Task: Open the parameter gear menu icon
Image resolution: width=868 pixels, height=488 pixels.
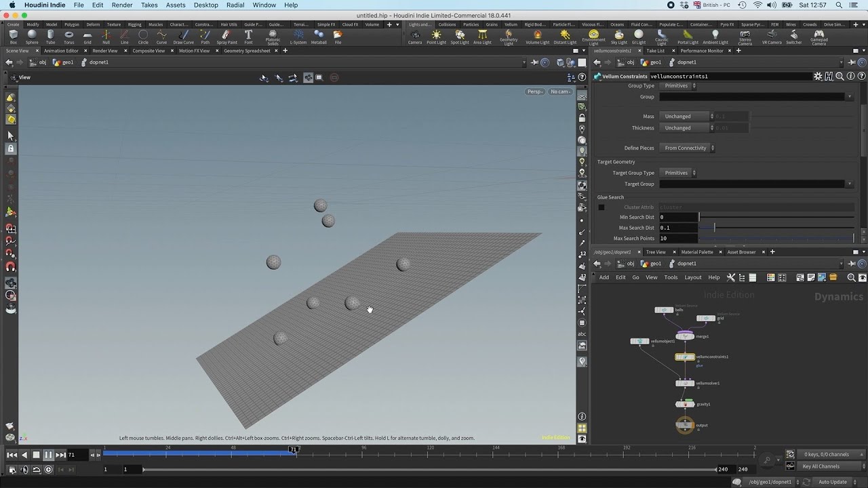Action: tap(818, 77)
